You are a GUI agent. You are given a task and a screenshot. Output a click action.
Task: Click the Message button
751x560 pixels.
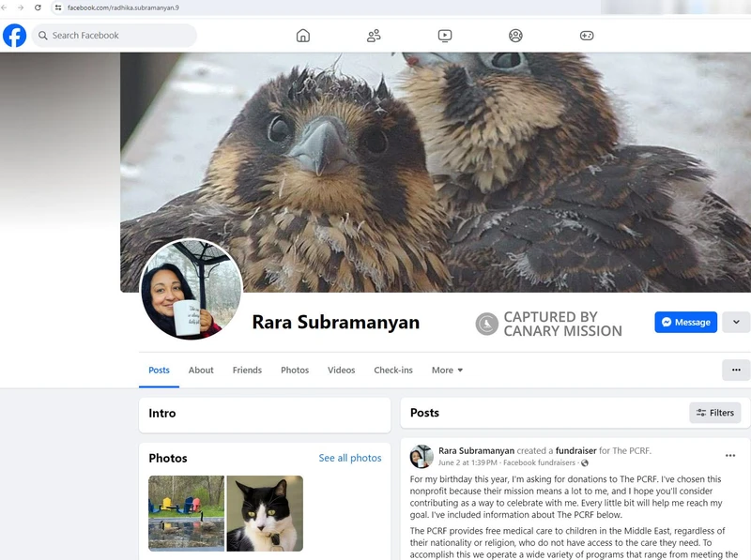685,322
